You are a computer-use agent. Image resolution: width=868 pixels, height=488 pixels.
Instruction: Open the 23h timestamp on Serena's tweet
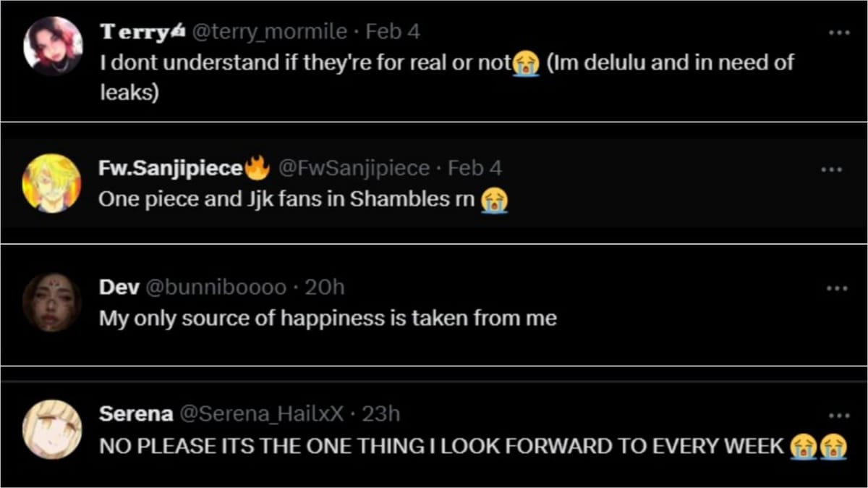[380, 414]
